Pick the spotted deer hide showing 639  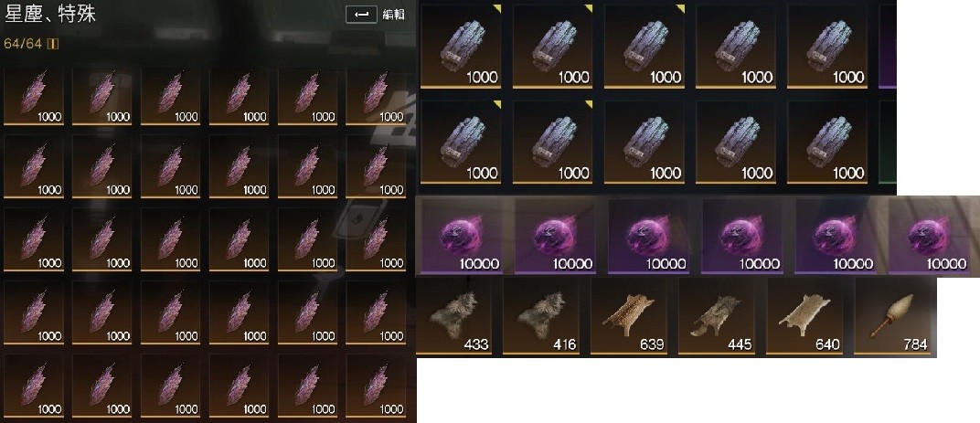point(629,316)
